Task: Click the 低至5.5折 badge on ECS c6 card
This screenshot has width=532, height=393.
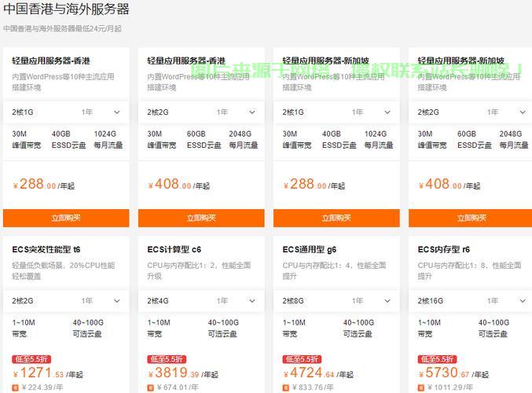Action: pos(167,359)
